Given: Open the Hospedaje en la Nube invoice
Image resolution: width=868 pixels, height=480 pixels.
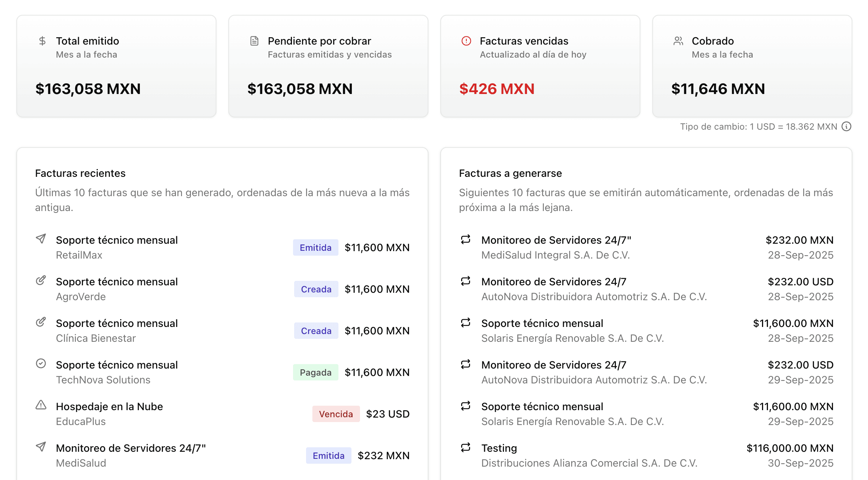Looking at the screenshot, I should [222, 414].
